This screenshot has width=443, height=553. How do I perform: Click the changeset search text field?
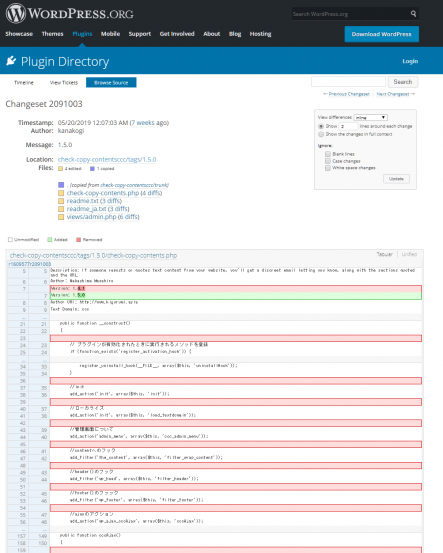(348, 82)
